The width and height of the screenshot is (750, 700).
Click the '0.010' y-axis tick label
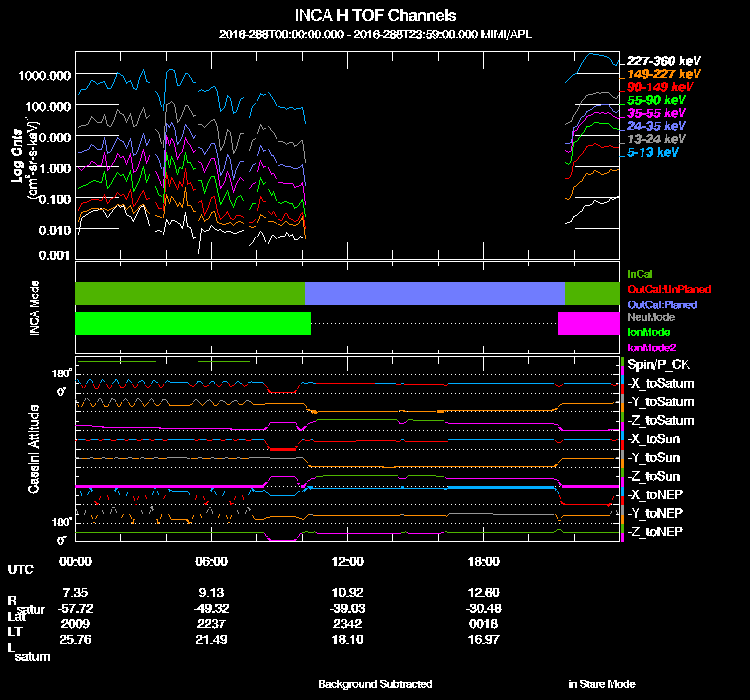55,230
